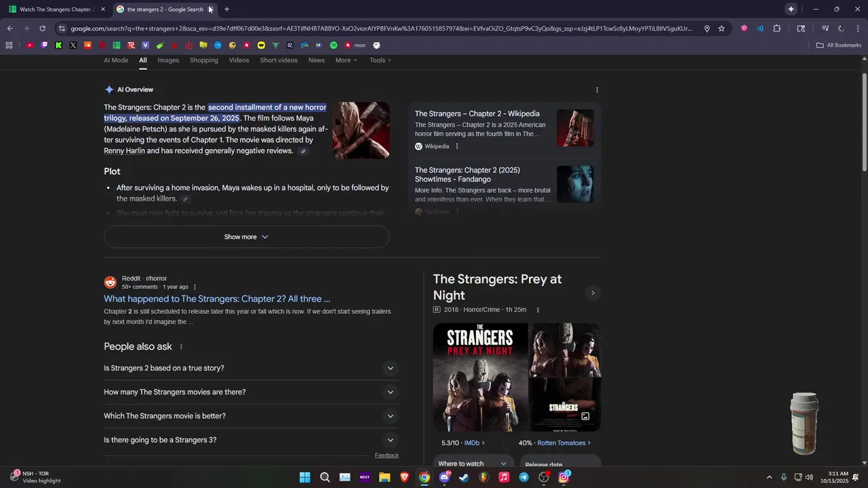Open AI Overview three-dot options

pyautogui.click(x=597, y=90)
